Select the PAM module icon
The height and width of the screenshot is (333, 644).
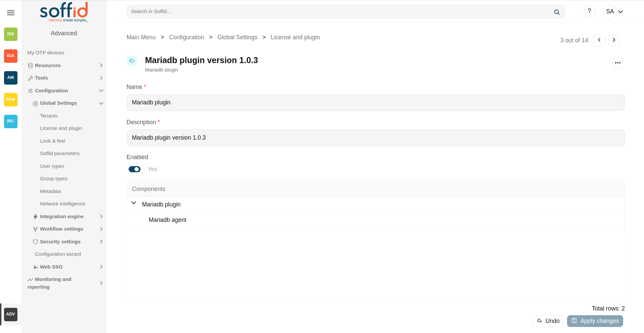coord(11,99)
